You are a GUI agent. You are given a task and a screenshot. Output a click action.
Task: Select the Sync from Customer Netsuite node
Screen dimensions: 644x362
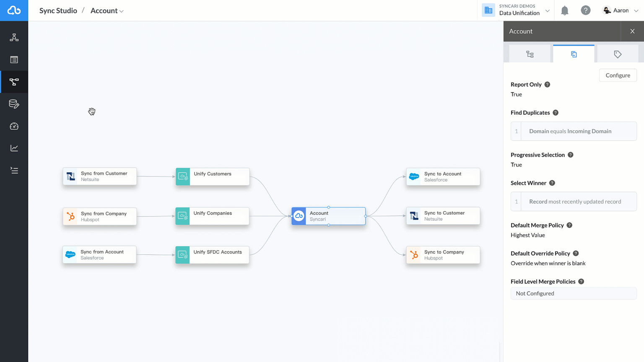pyautogui.click(x=100, y=176)
